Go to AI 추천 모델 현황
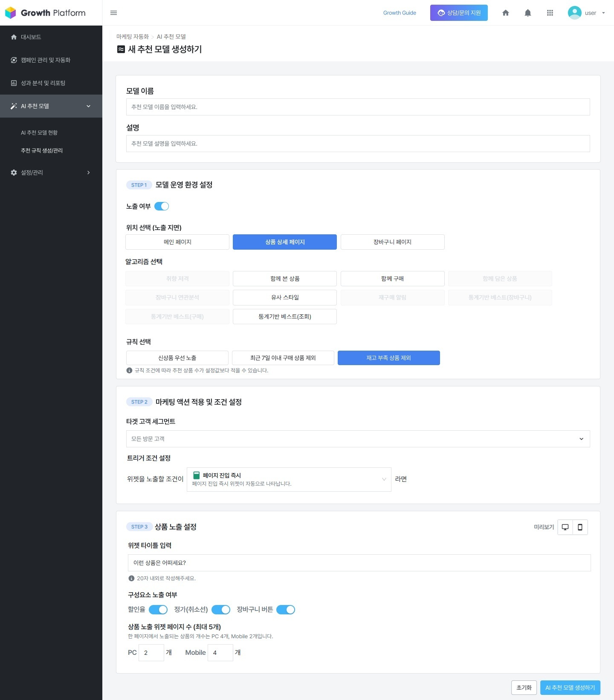The image size is (614, 700). (x=39, y=133)
